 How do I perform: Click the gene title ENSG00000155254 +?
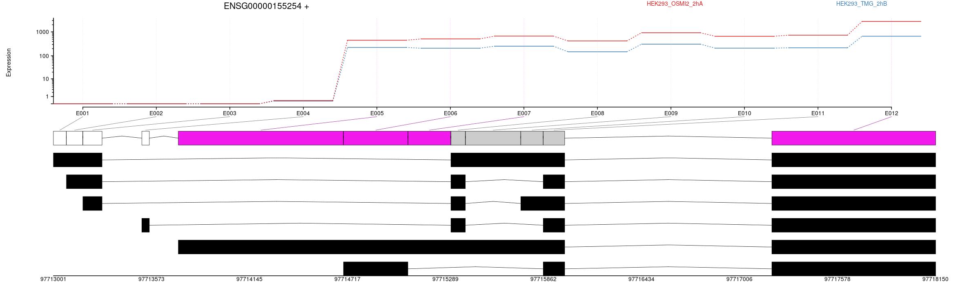click(266, 6)
